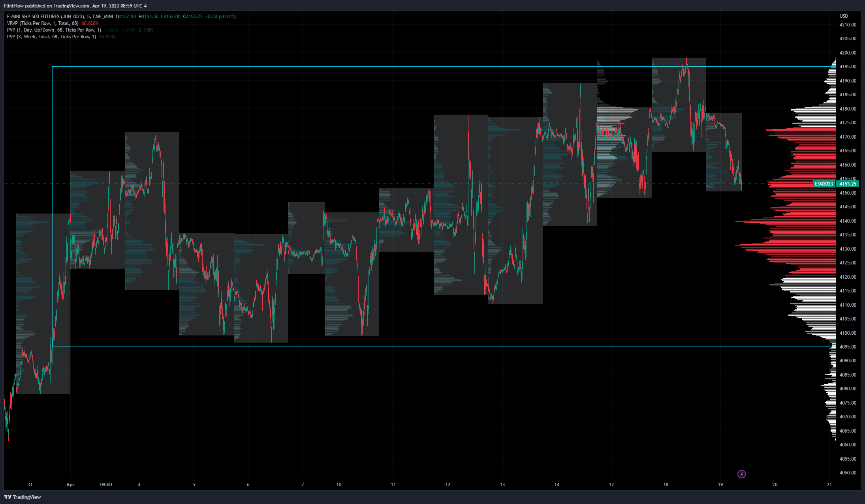Click the USD currency label on price axis
Image resolution: width=865 pixels, height=504 pixels.
(x=844, y=16)
